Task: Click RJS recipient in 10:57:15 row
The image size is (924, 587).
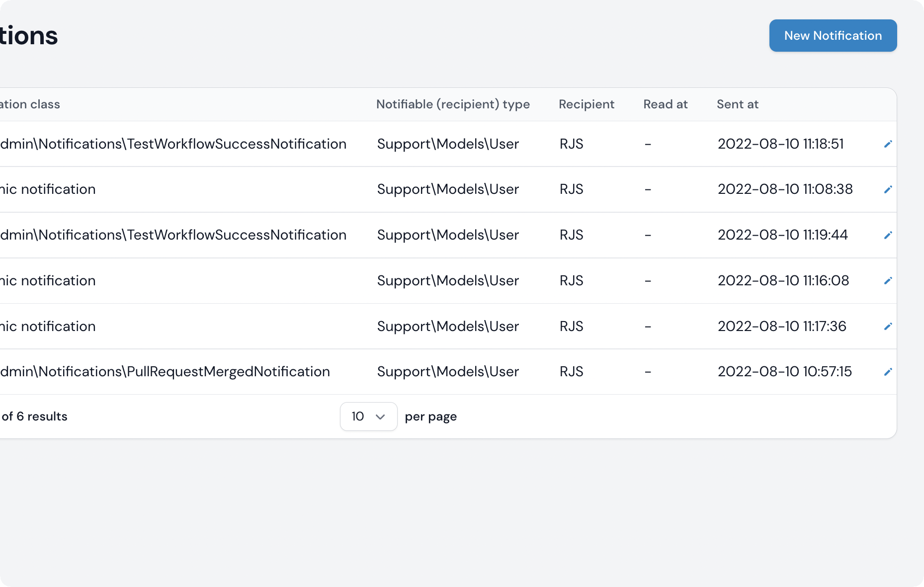Action: click(572, 372)
